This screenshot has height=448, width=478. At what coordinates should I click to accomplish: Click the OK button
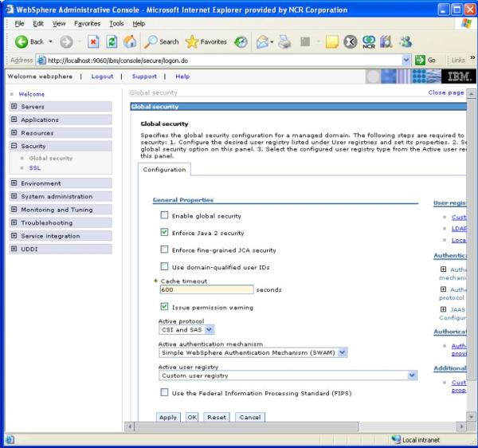point(192,417)
